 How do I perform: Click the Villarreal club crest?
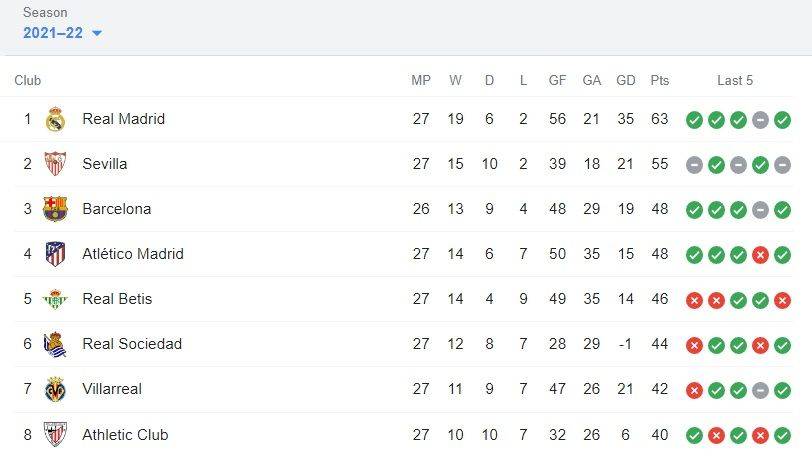click(x=55, y=389)
